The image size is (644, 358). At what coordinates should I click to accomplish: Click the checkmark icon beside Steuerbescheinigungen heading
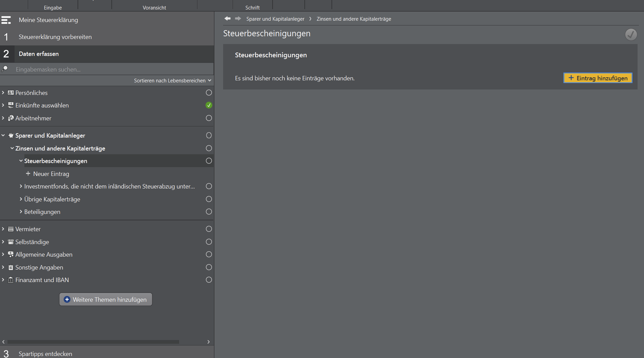631,34
